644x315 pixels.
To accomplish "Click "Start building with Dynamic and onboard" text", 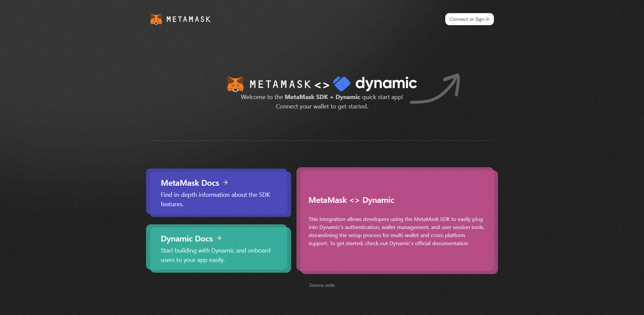I will (216, 251).
